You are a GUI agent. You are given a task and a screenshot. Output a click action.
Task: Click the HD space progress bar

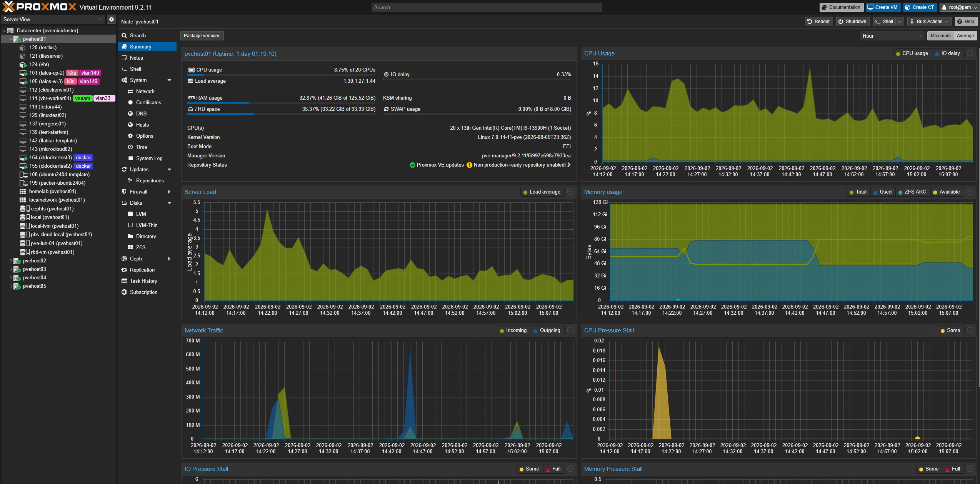[282, 114]
